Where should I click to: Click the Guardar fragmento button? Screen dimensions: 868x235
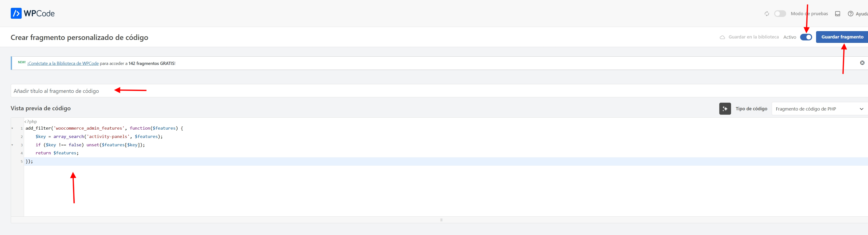842,37
